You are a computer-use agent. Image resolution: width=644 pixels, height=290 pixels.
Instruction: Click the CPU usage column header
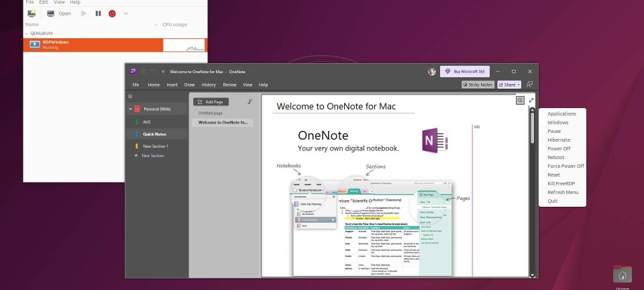174,25
